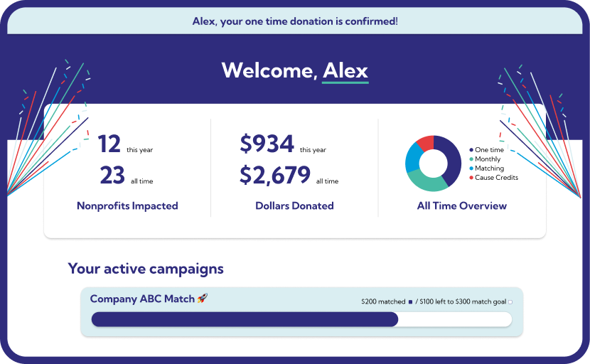
Task: Click the donation confirmed banner
Action: coord(295,21)
